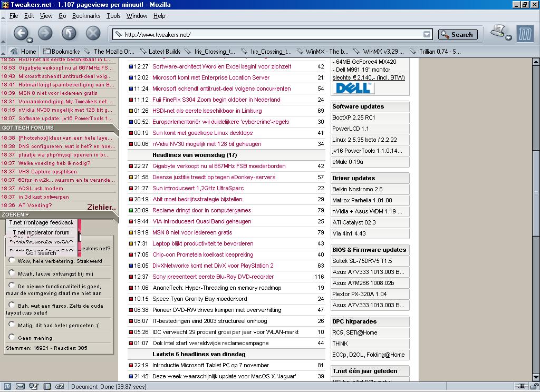The width and height of the screenshot is (540, 392).
Task: Click scrollbar down arrow
Action: pyautogui.click(x=536, y=377)
